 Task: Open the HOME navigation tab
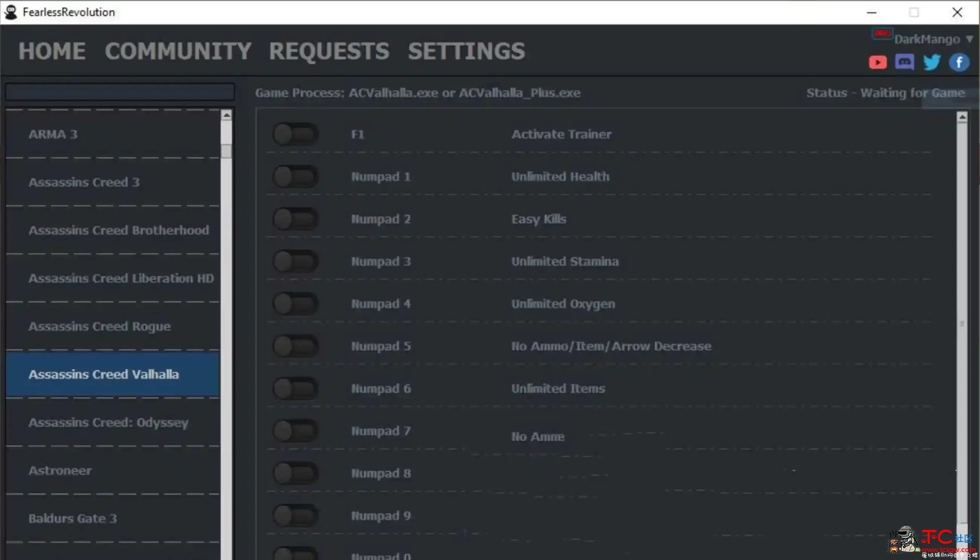52,50
